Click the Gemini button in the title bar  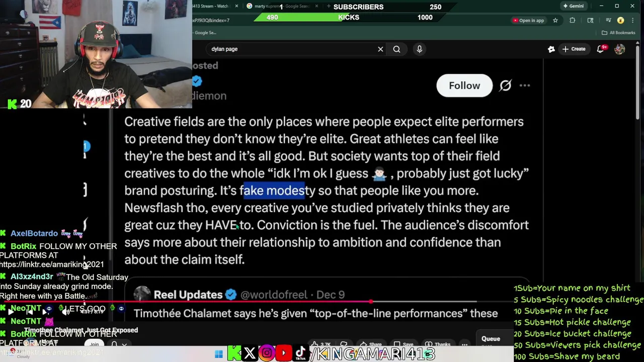coord(573,6)
